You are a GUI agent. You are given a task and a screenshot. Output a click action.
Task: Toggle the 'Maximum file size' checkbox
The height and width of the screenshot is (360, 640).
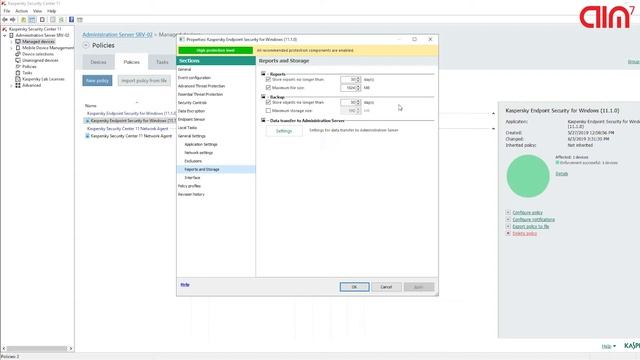coord(268,87)
